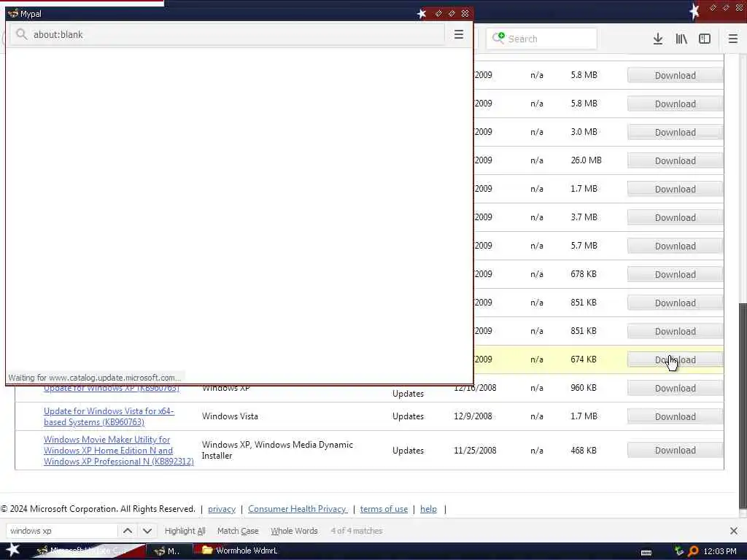This screenshot has width=747, height=560.
Task: Download the 674 KB highlighted update
Action: click(675, 360)
